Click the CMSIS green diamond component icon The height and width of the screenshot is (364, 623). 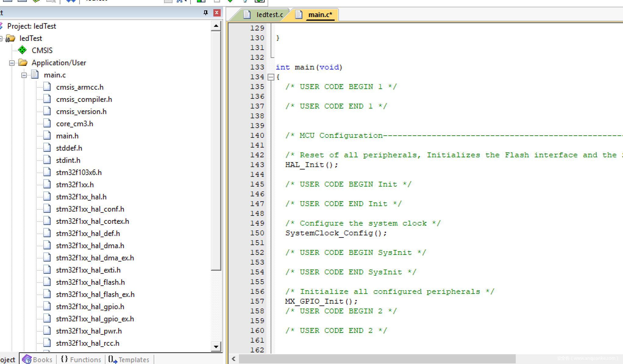(x=22, y=50)
